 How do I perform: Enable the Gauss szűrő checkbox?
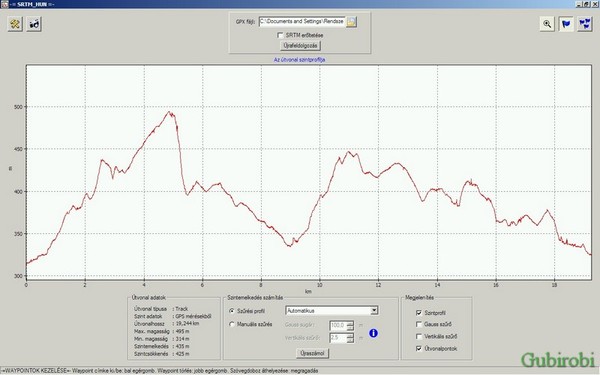[419, 324]
